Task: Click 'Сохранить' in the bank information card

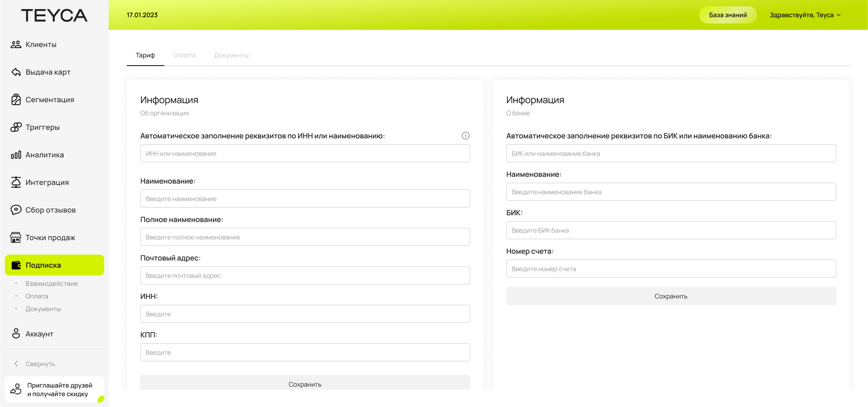Action: pyautogui.click(x=671, y=296)
